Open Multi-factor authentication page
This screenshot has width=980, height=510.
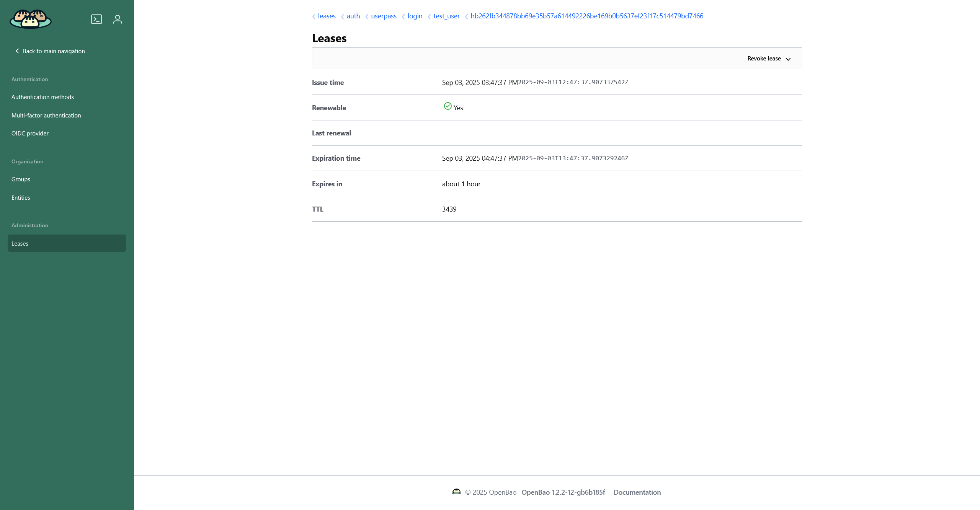pos(46,115)
